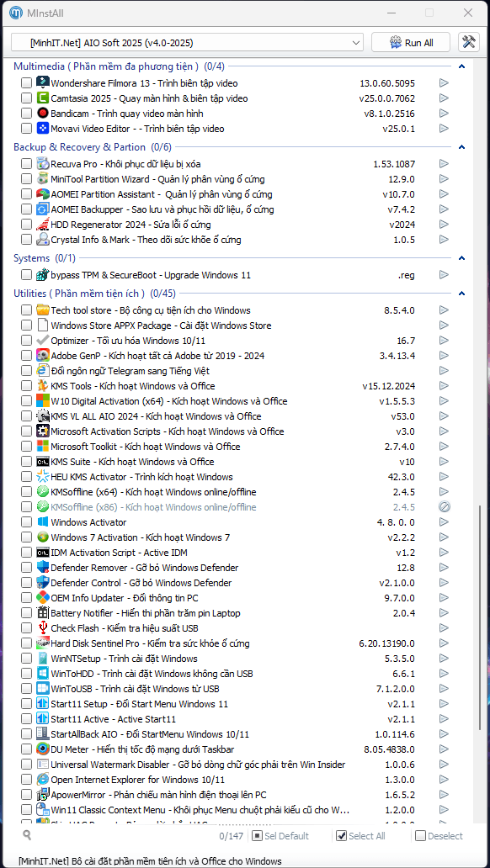
Task: Enable the KMS Tools checkbox
Action: (x=26, y=386)
